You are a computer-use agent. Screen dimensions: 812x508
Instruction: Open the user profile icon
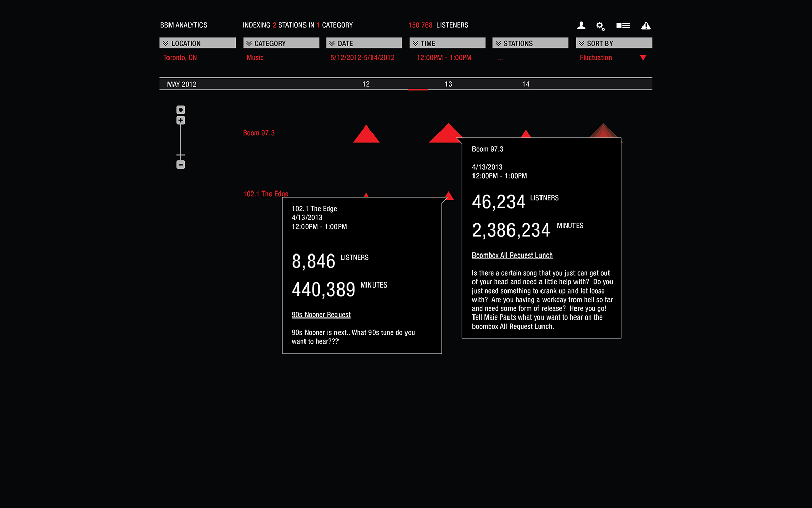(581, 25)
